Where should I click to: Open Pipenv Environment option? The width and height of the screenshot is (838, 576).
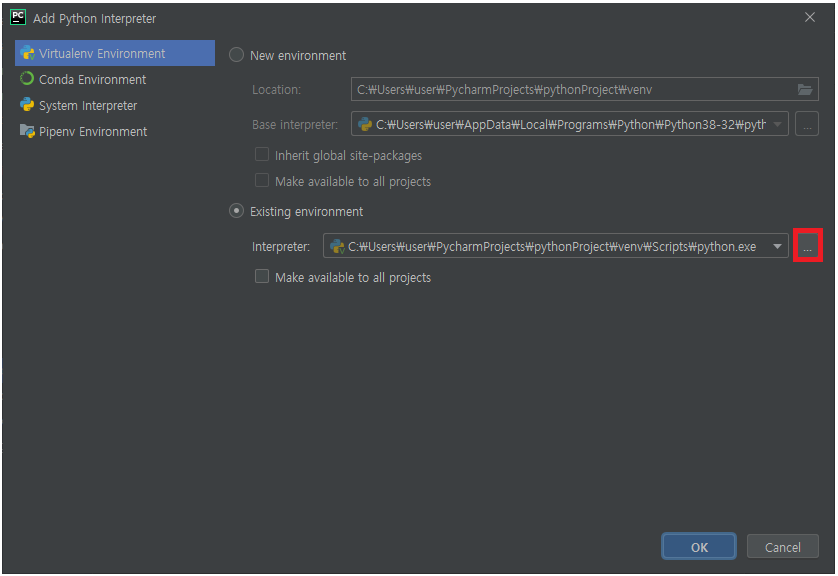coord(115,131)
